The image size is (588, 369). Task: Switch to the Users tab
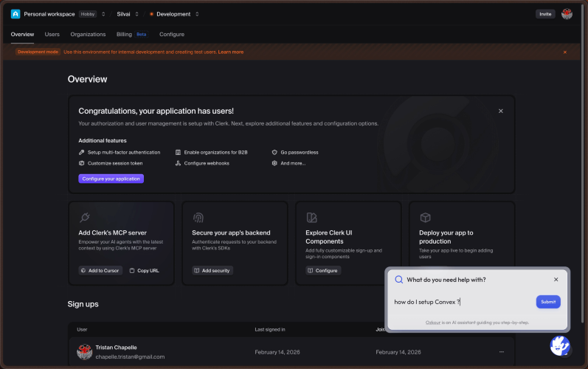(x=52, y=34)
